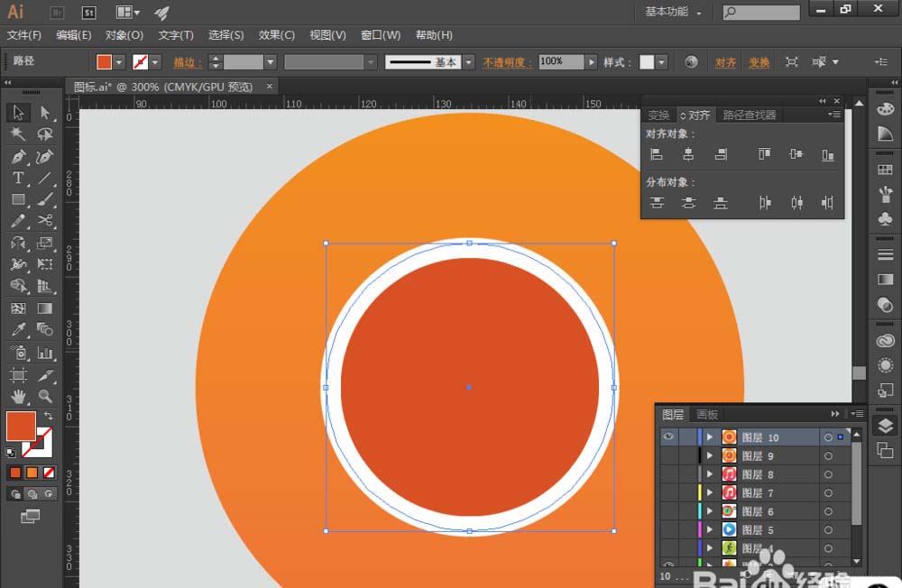The width and height of the screenshot is (902, 588).
Task: Select the Pen tool
Action: [18, 156]
